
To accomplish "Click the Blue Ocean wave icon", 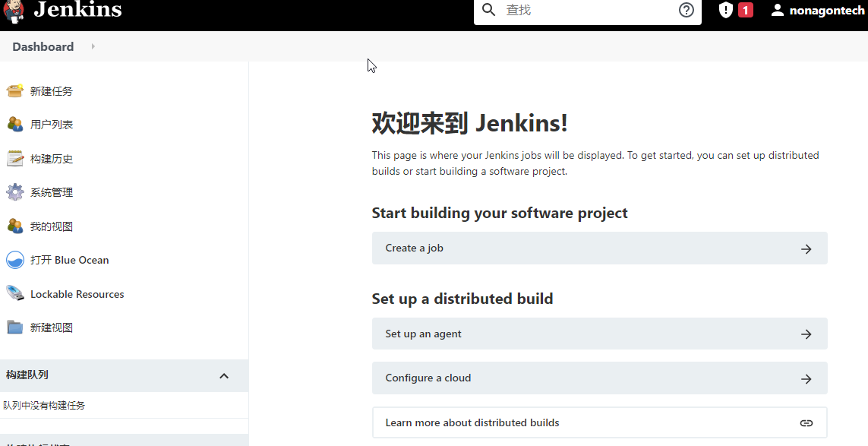I will tap(14, 260).
